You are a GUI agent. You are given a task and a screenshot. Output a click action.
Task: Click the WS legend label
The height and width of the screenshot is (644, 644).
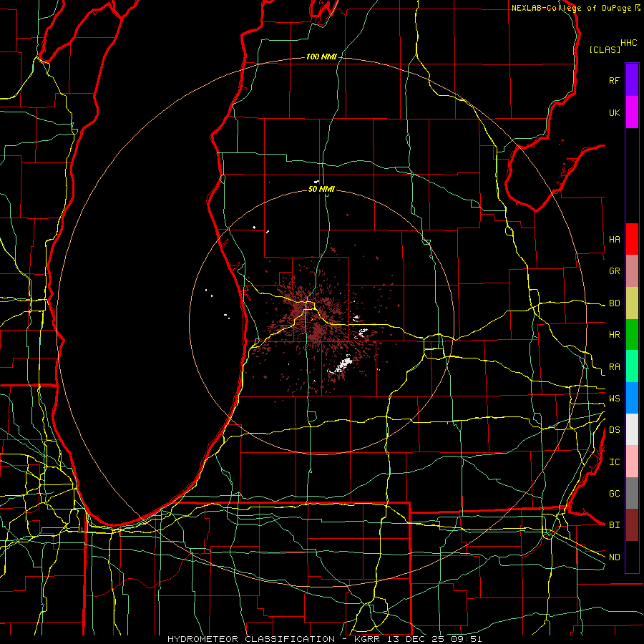coord(614,398)
